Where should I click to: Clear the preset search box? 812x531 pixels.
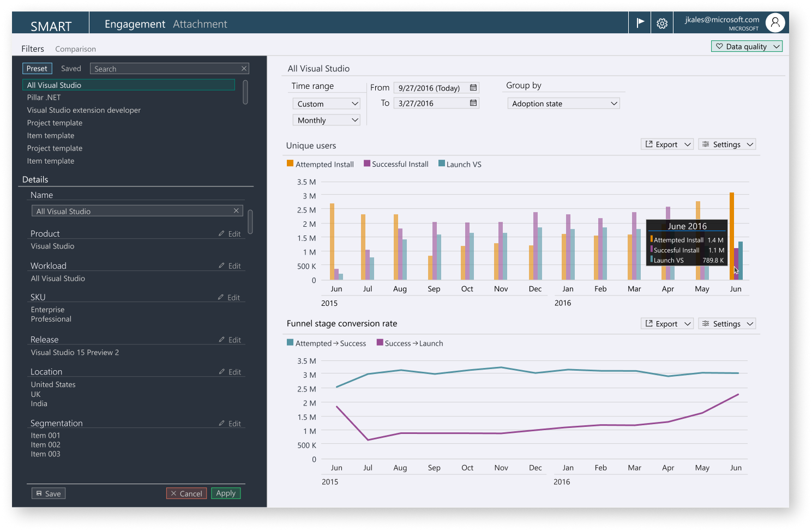[x=244, y=68]
